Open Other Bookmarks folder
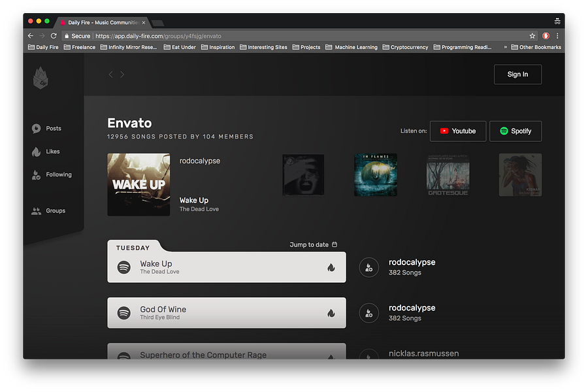588x392 pixels. tap(536, 47)
